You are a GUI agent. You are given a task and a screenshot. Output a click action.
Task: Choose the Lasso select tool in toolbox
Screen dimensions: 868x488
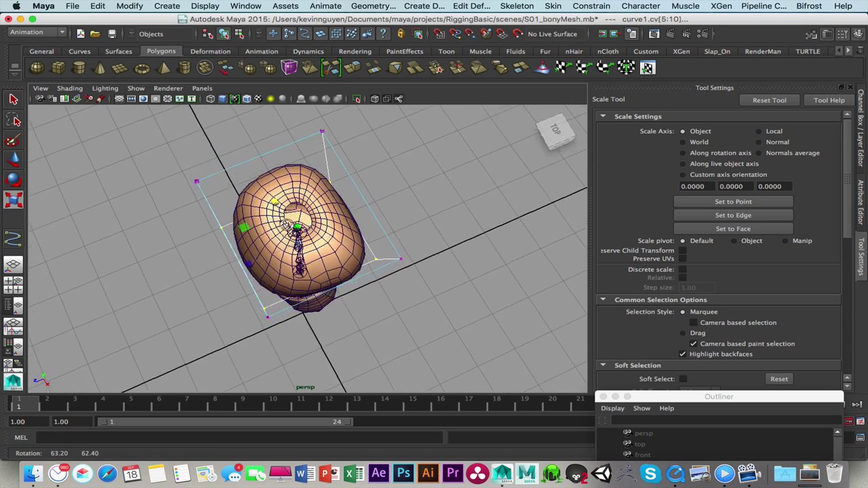pyautogui.click(x=13, y=120)
